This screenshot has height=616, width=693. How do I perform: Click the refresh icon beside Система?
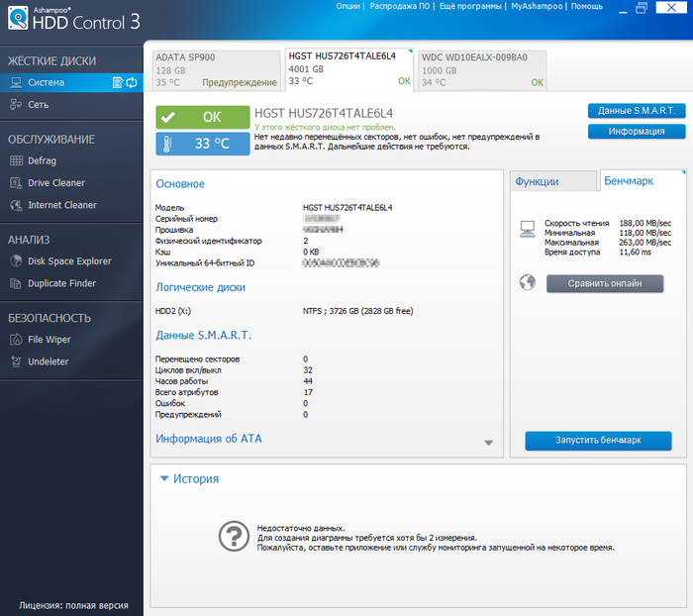coord(132,82)
